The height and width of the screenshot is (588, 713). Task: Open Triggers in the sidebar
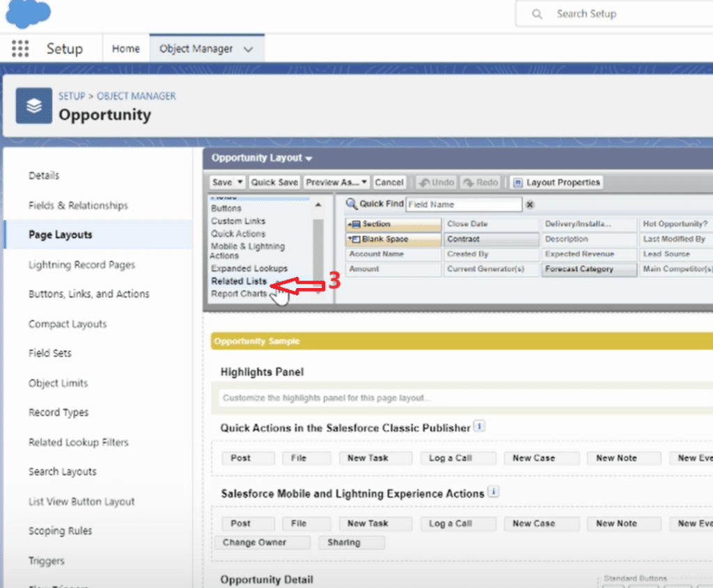click(x=47, y=561)
